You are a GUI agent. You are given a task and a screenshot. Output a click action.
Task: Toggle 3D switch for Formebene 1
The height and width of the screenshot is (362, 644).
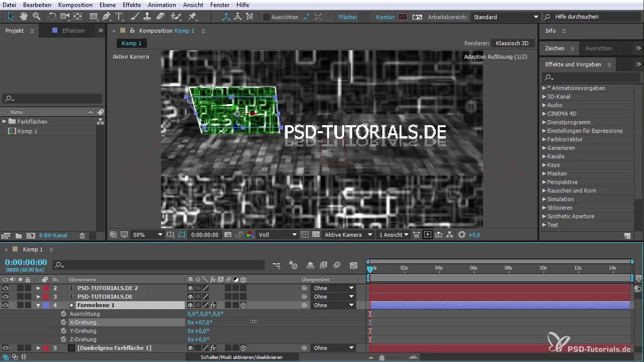[243, 305]
